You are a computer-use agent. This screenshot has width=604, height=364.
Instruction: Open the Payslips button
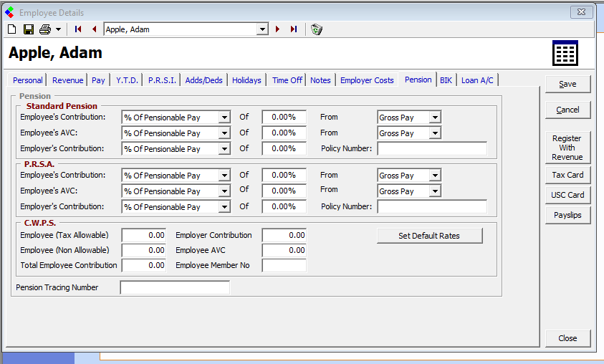coord(567,215)
